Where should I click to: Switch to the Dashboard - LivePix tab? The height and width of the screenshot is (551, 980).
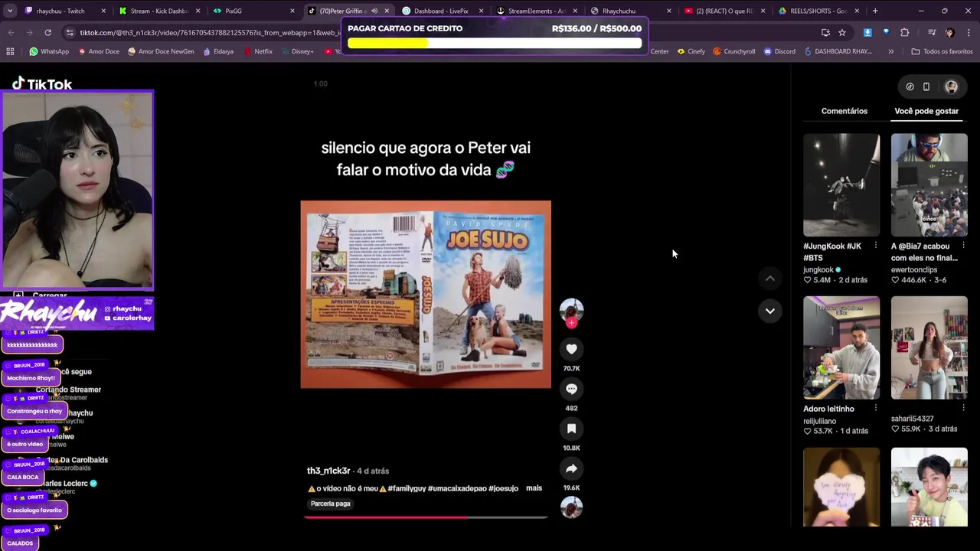[443, 11]
